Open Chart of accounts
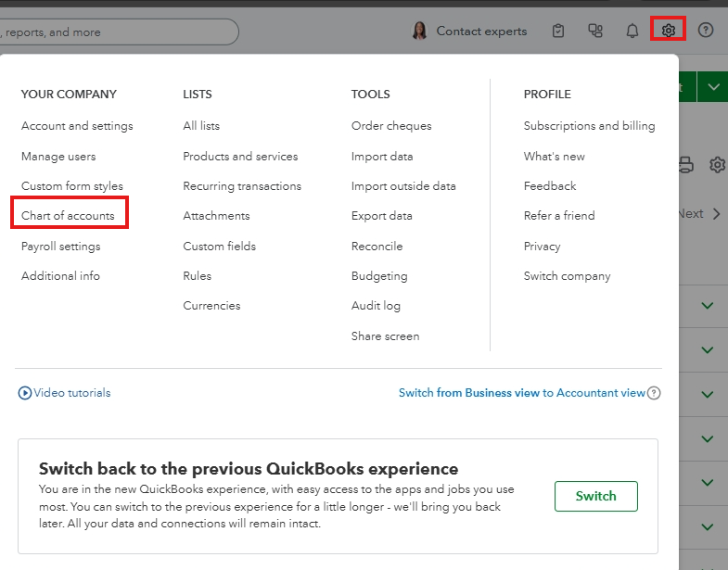This screenshot has height=570, width=728. [x=68, y=216]
